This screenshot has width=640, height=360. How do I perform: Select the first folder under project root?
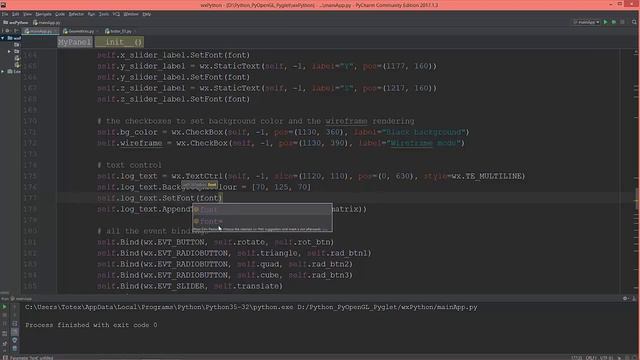pyautogui.click(x=17, y=44)
